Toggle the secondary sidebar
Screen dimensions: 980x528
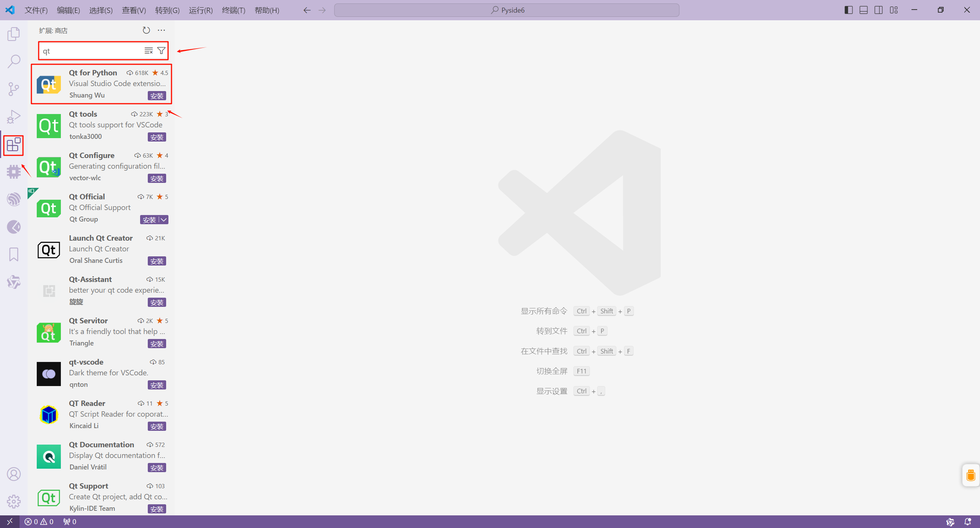point(878,10)
